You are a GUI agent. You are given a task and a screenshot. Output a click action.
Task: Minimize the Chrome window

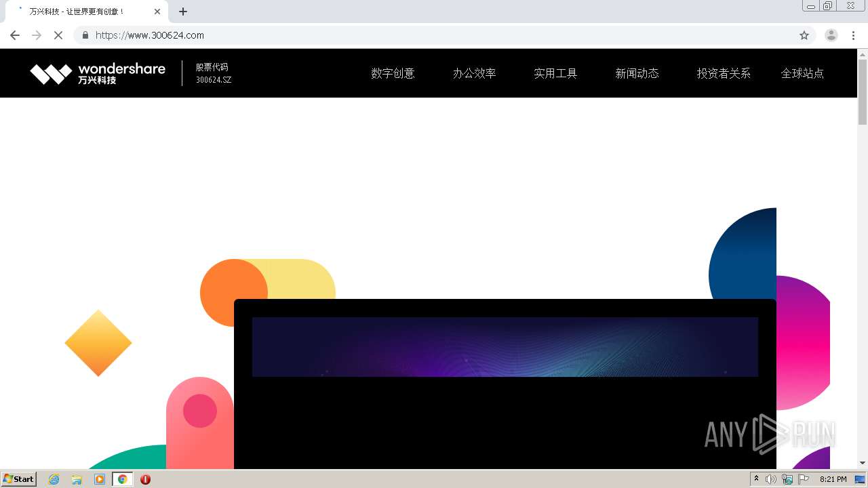coord(811,6)
